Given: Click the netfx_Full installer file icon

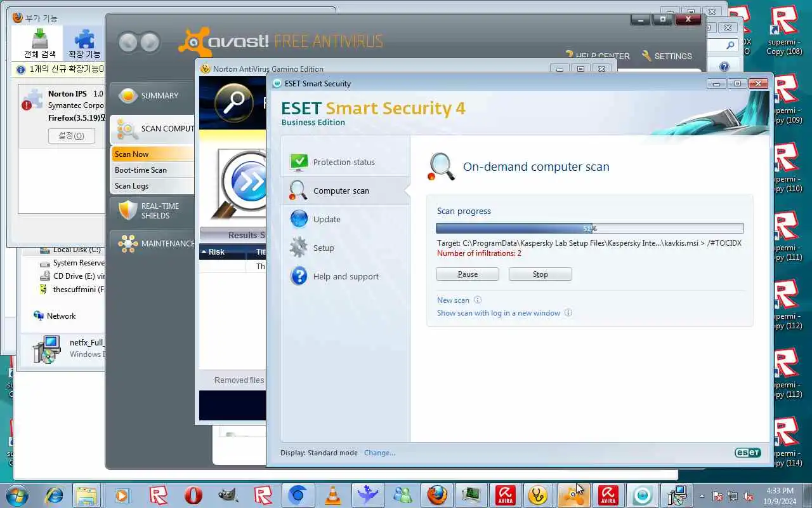Looking at the screenshot, I should pos(46,349).
